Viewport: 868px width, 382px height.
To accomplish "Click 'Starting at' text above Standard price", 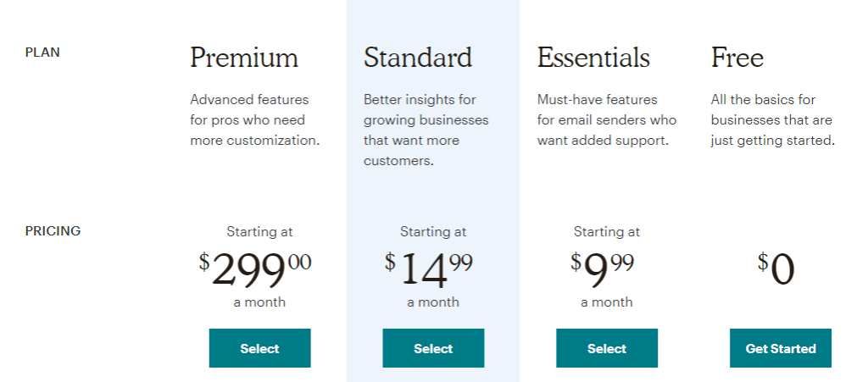I will (x=433, y=231).
